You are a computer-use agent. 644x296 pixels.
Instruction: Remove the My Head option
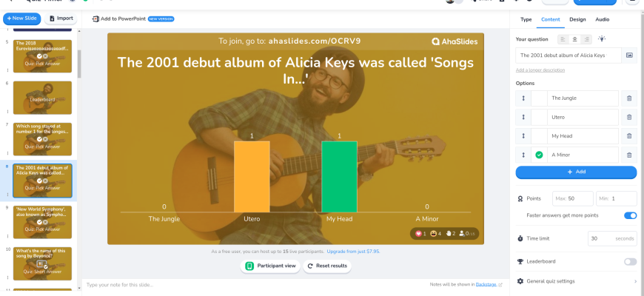[629, 136]
